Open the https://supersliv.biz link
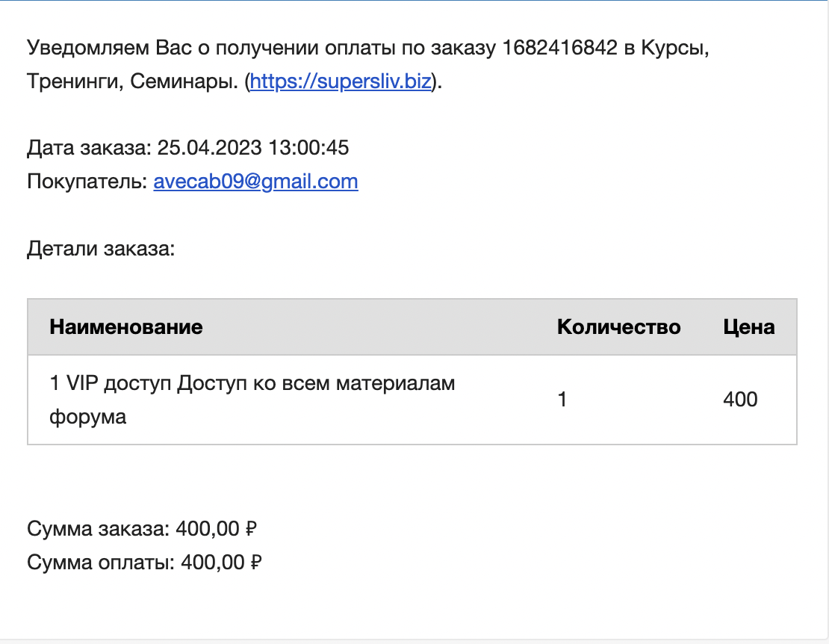This screenshot has height=644, width=829. pos(341,81)
